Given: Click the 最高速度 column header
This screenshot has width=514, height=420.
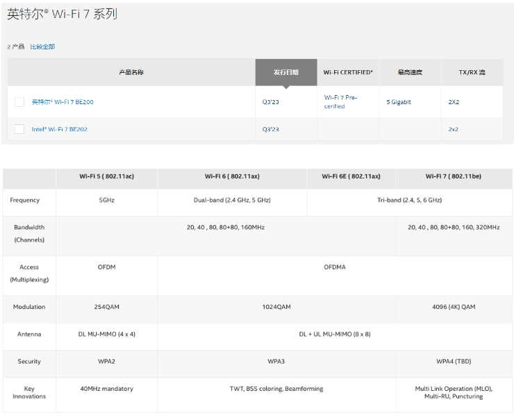Looking at the screenshot, I should (409, 72).
